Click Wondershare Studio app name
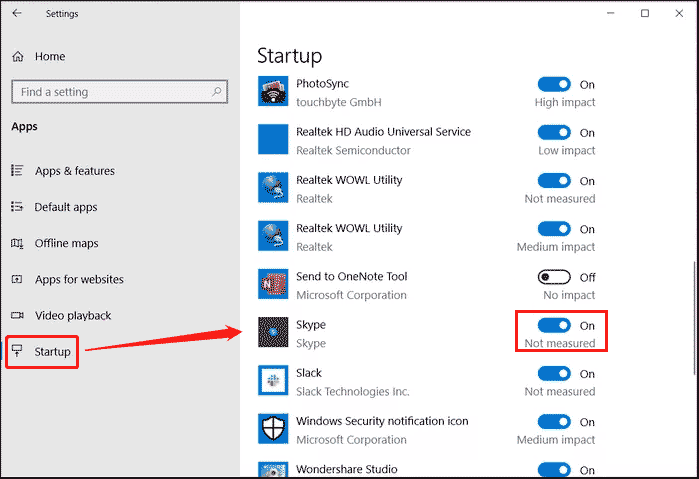 347,469
